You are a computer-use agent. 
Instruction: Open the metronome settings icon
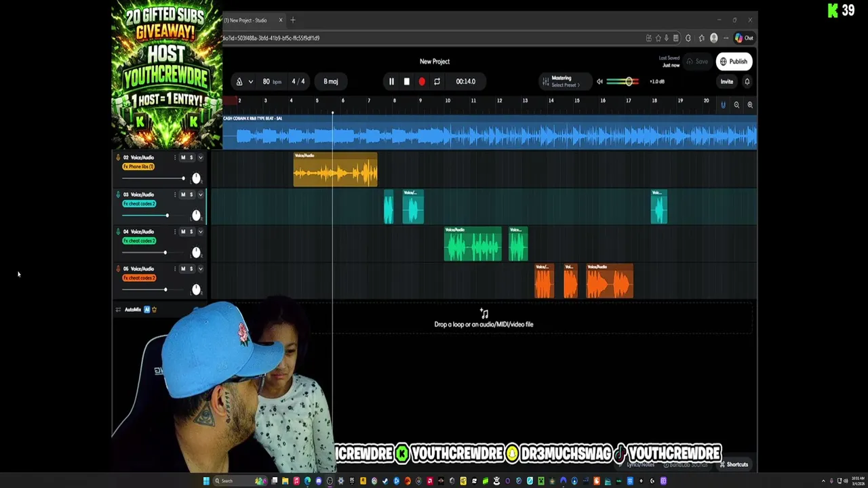tap(239, 81)
